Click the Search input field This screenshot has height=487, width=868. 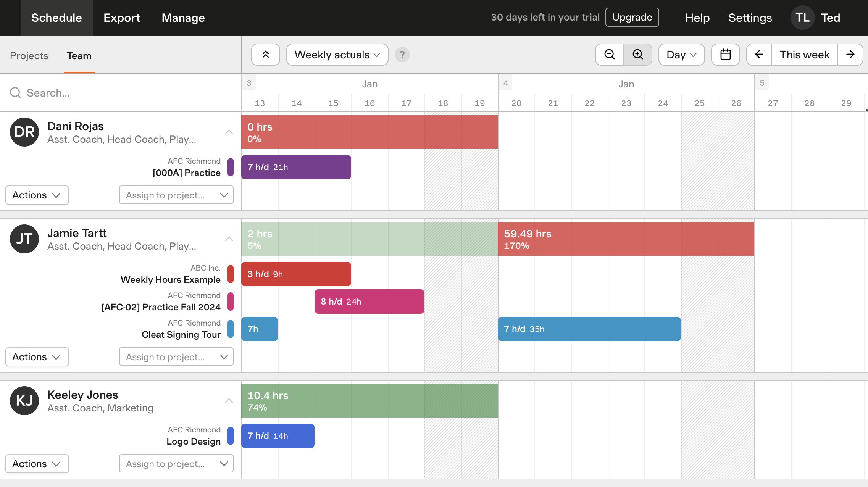(x=121, y=93)
